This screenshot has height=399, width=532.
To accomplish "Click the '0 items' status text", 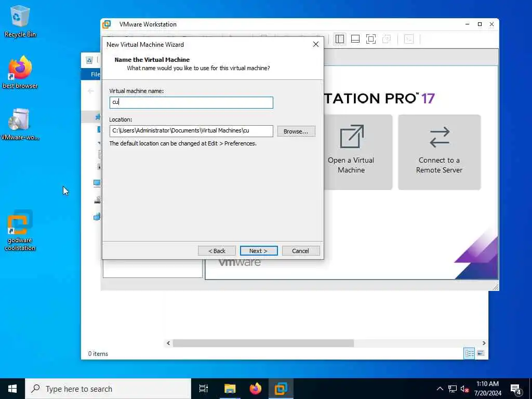I will 98,353.
